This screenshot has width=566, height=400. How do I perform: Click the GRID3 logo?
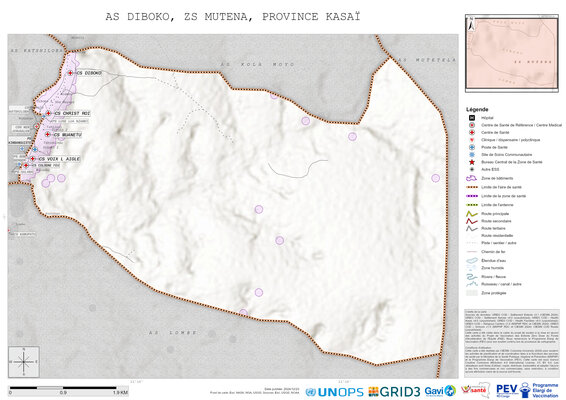pos(394,392)
